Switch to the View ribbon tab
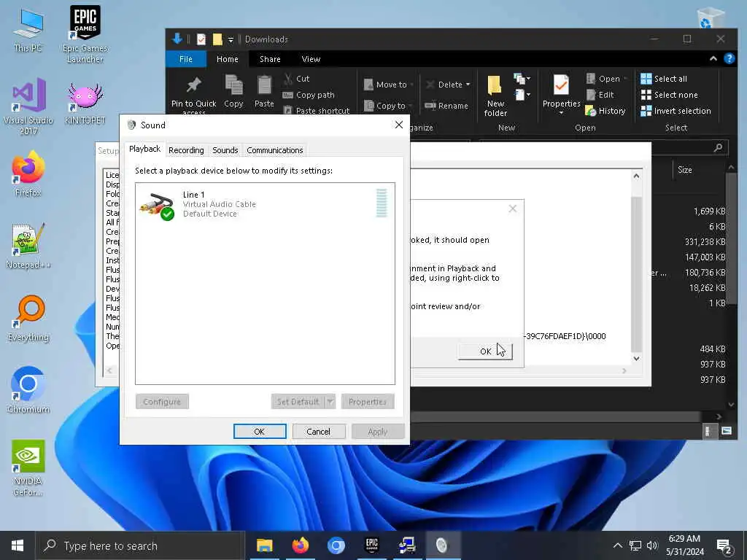The width and height of the screenshot is (747, 560). 311,59
